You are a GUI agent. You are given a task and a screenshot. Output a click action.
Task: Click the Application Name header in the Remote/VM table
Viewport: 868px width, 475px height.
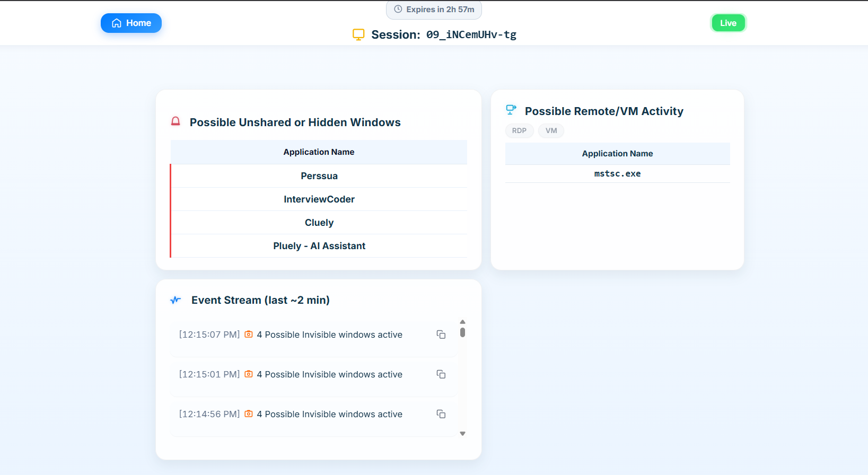point(617,154)
